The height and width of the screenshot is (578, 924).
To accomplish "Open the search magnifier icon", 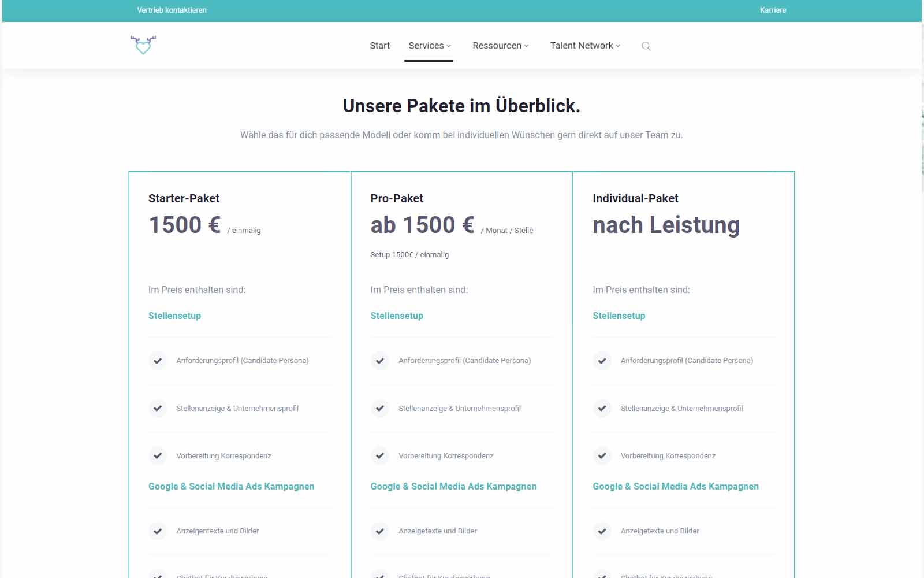I will coord(646,46).
